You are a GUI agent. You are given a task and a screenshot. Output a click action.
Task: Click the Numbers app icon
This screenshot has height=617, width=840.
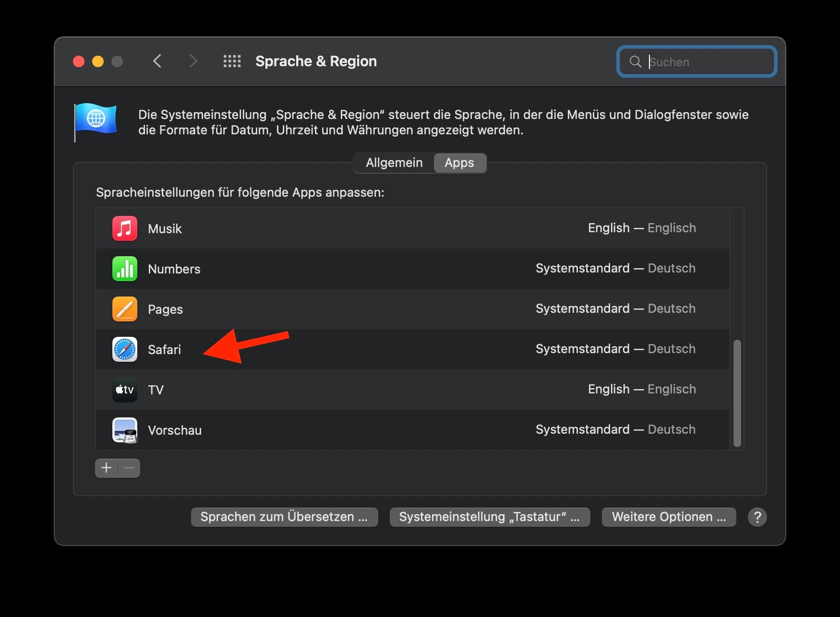pos(125,269)
